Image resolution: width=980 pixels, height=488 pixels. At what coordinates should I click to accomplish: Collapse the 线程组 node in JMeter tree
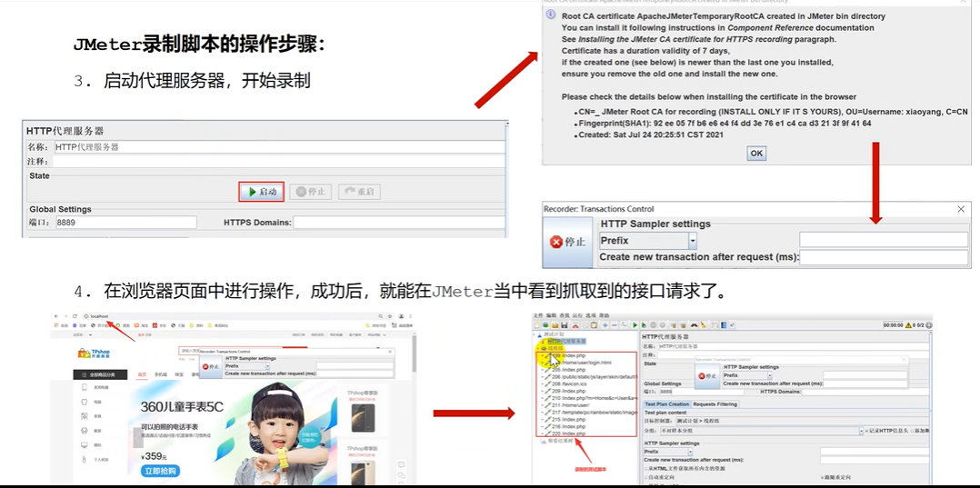[537, 349]
